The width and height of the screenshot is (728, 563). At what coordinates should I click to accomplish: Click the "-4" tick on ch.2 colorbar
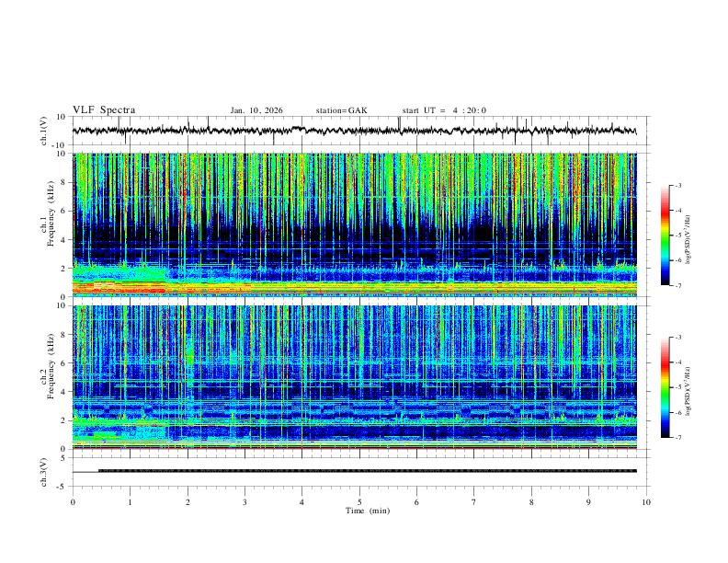click(x=677, y=362)
